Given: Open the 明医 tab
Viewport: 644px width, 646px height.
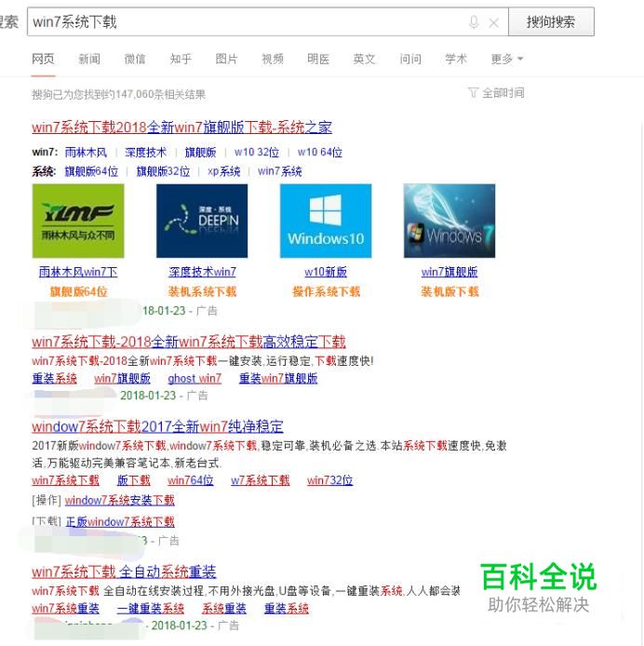Looking at the screenshot, I should 318,59.
